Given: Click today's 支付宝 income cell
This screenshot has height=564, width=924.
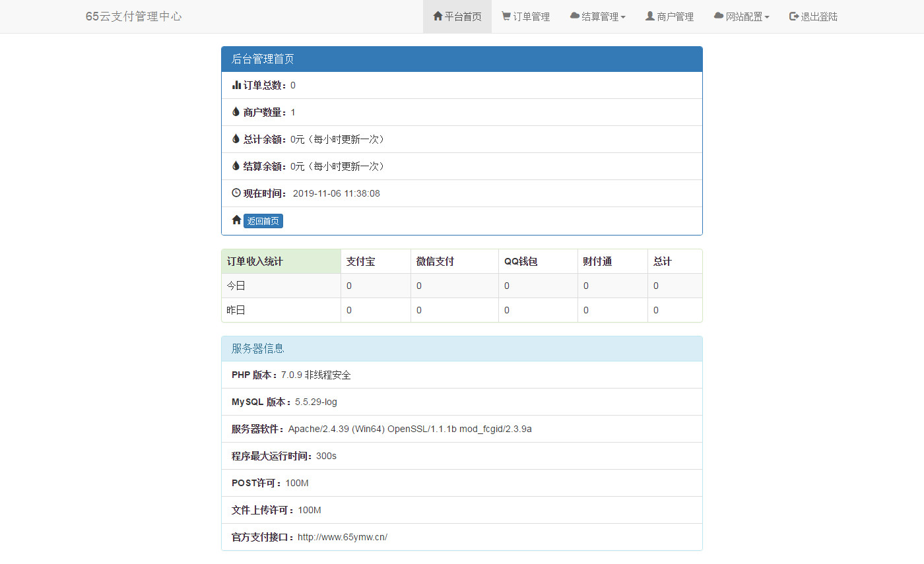Looking at the screenshot, I should [376, 286].
